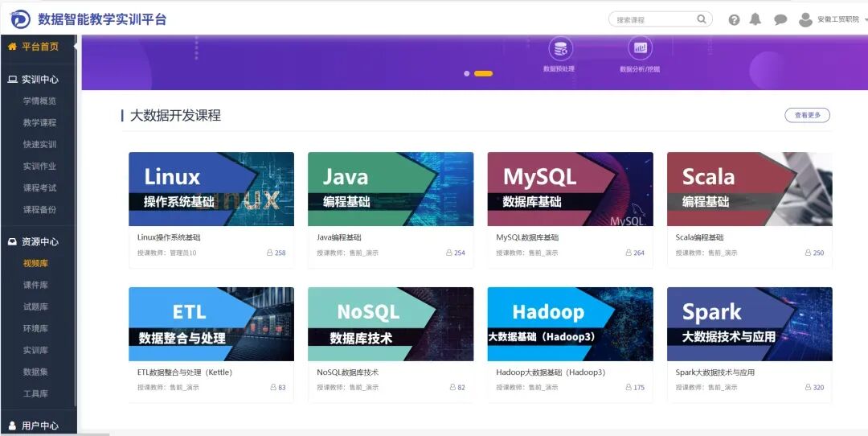Open the Scala编程基础 course title link
Screen dimensions: 868x436
pyautogui.click(x=700, y=237)
